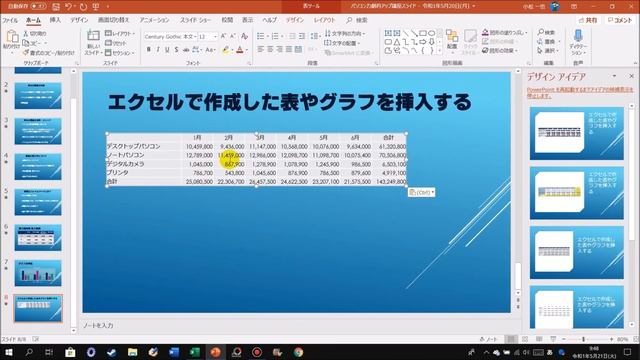Click the Paste Options (Ctrl) smart tag
The image size is (640, 360).
(x=421, y=192)
